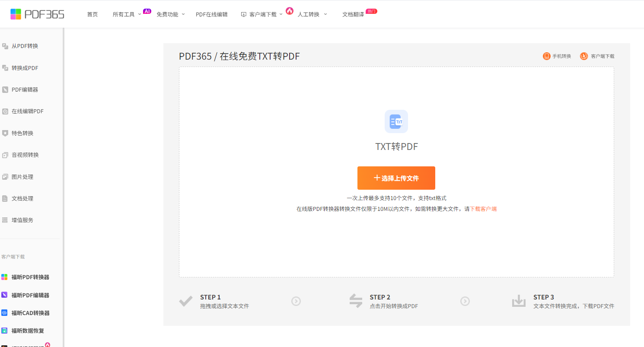
Task: Expand the 所有工具 dropdown menu
Action: coord(127,14)
